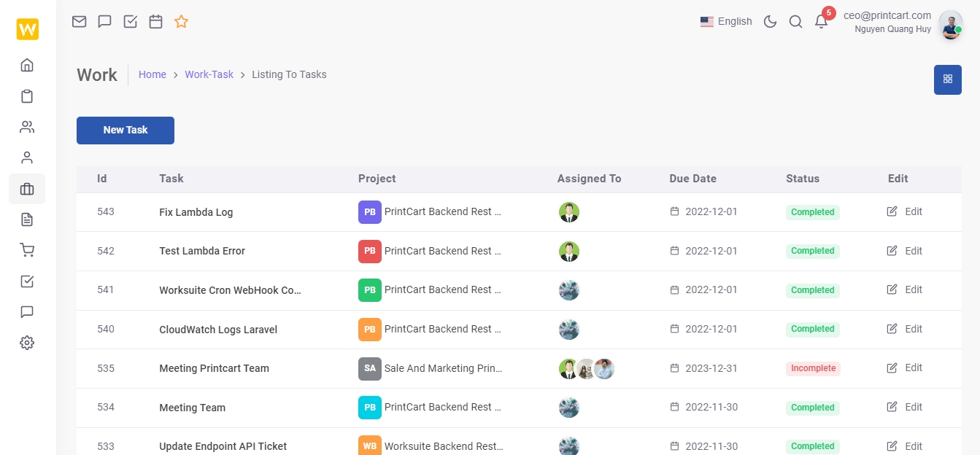Go to Home breadcrumb link
The width and height of the screenshot is (980, 455).
[x=153, y=74]
